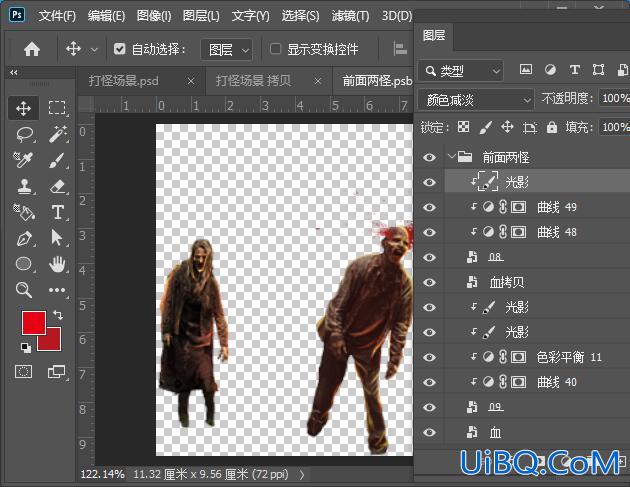Screen dimensions: 630x487
Task: Select the Zoom magnifier tool
Action: pos(24,290)
